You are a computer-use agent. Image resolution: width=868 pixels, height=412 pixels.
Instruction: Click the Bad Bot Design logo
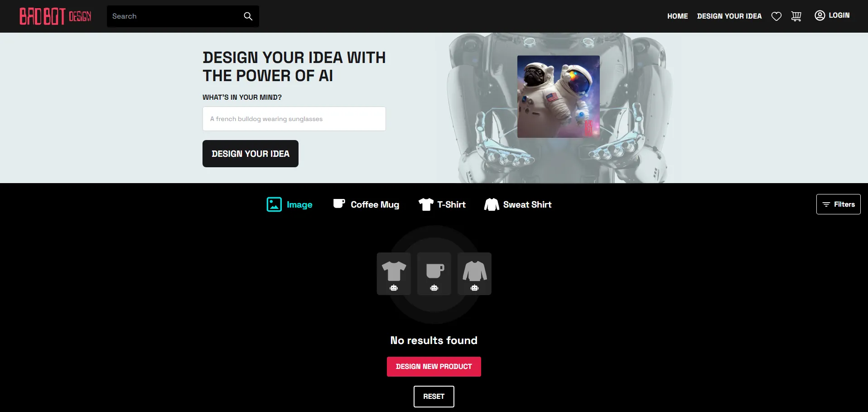(x=55, y=16)
